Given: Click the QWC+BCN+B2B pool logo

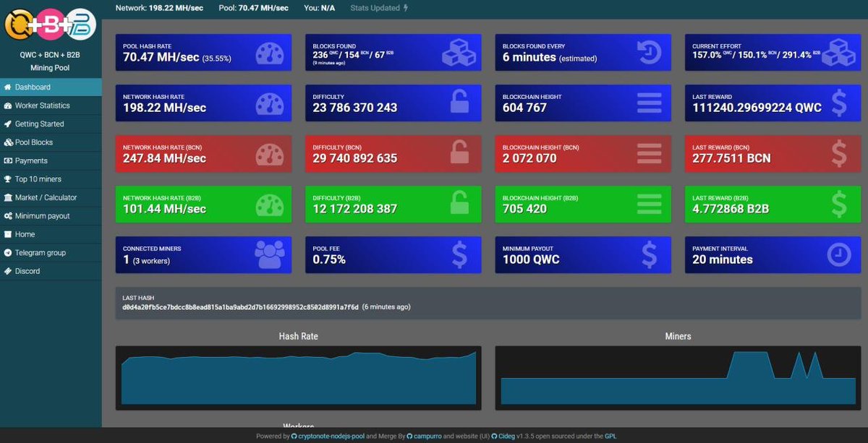Looking at the screenshot, I should (51, 24).
